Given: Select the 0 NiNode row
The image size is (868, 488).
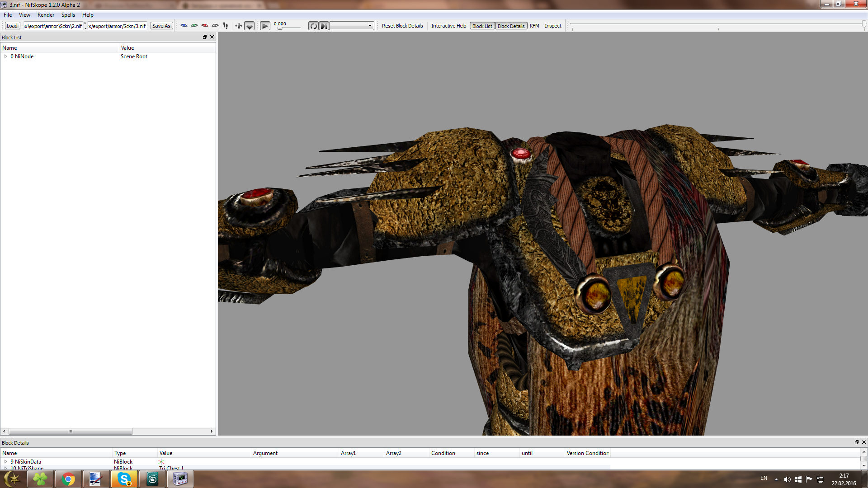Looking at the screenshot, I should coord(108,56).
